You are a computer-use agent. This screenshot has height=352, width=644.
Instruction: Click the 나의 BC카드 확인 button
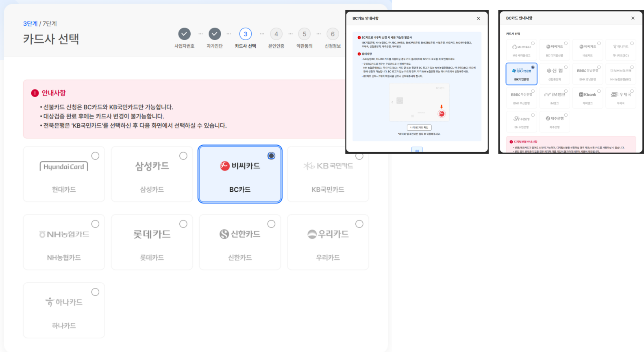419,127
